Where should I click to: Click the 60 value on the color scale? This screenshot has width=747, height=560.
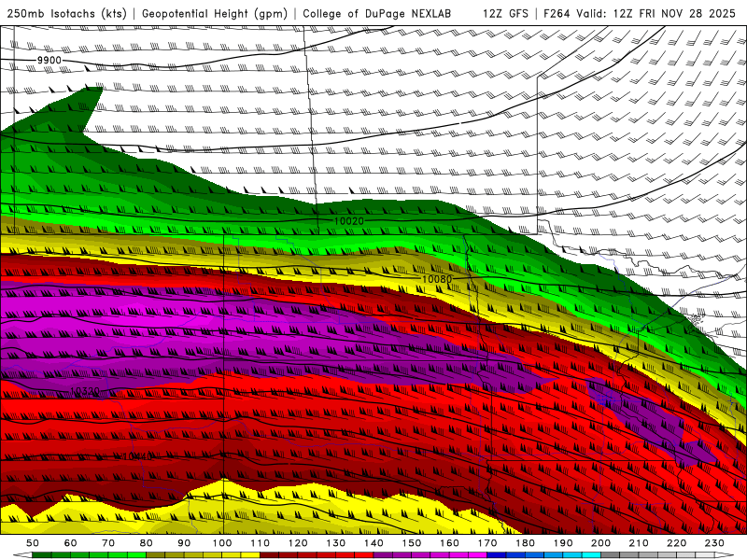70,543
